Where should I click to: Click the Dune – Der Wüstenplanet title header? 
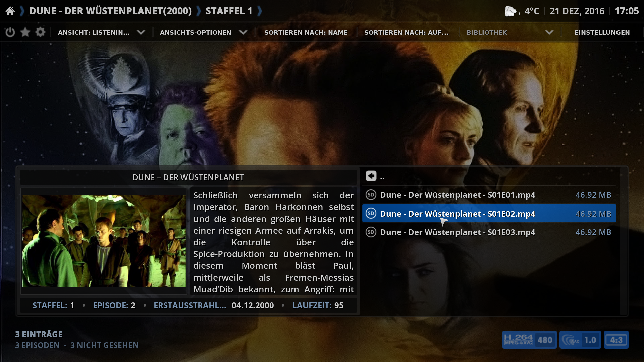tap(188, 177)
